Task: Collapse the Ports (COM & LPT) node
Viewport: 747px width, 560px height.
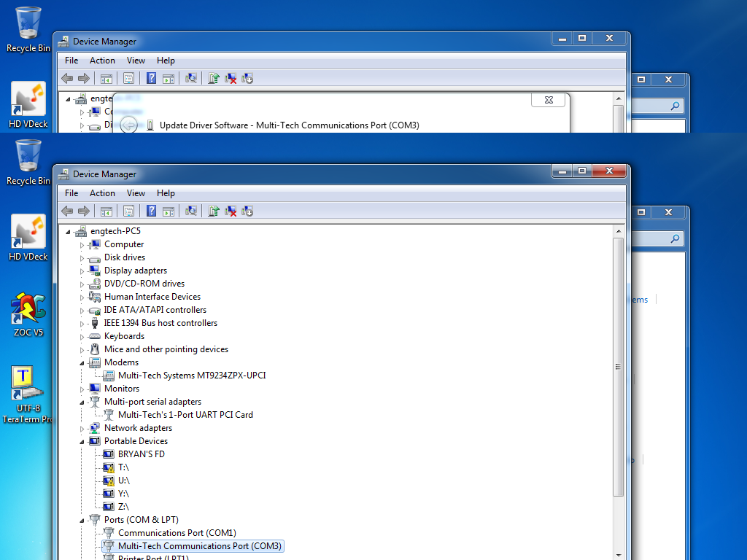Action: (x=82, y=521)
